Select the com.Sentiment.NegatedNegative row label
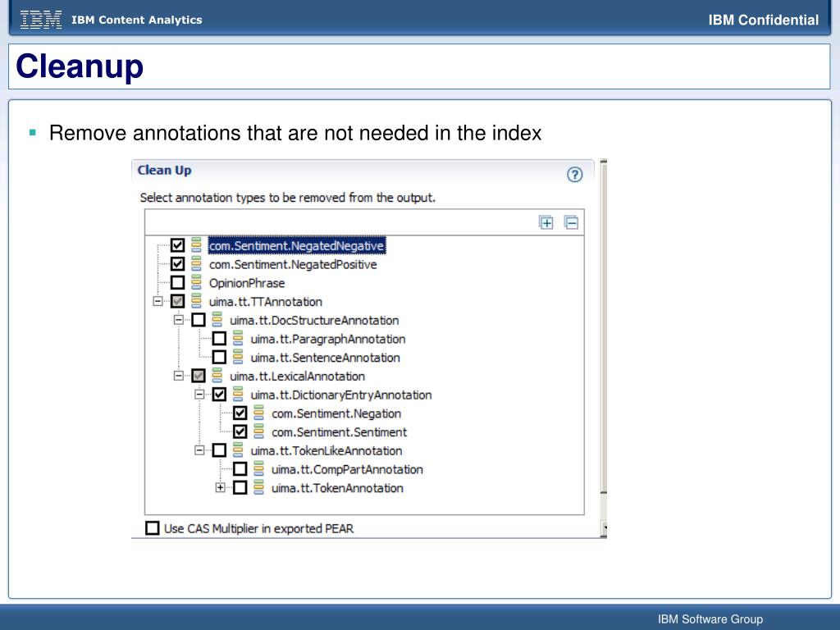This screenshot has height=630, width=840. [x=297, y=246]
